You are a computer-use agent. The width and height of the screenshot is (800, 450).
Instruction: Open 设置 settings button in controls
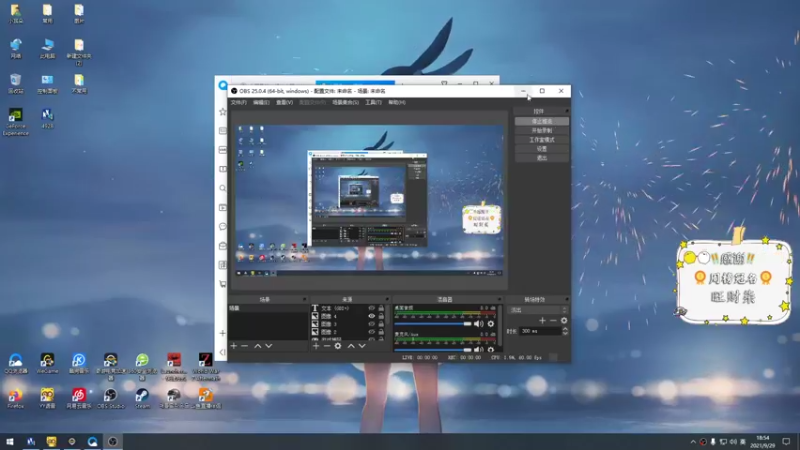(x=541, y=149)
